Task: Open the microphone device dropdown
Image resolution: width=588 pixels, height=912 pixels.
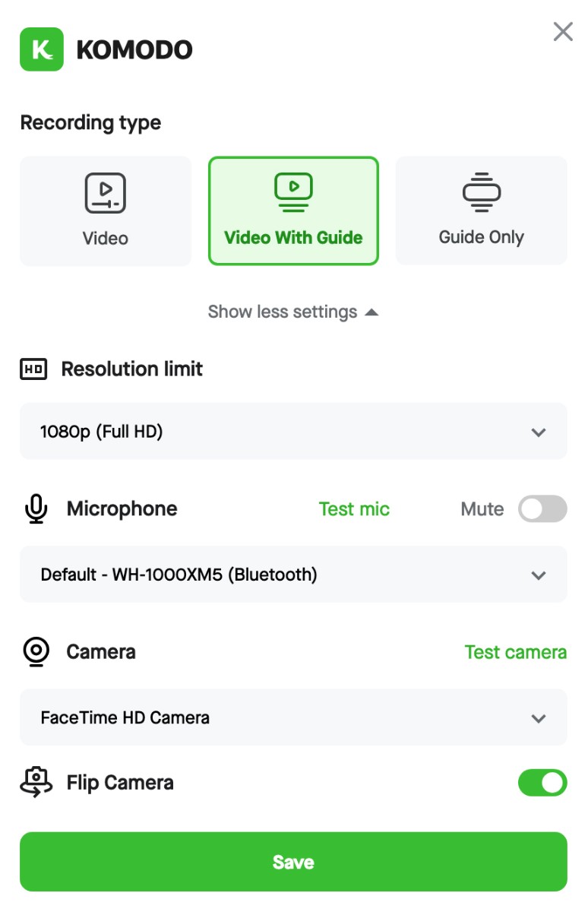Action: pos(293,575)
